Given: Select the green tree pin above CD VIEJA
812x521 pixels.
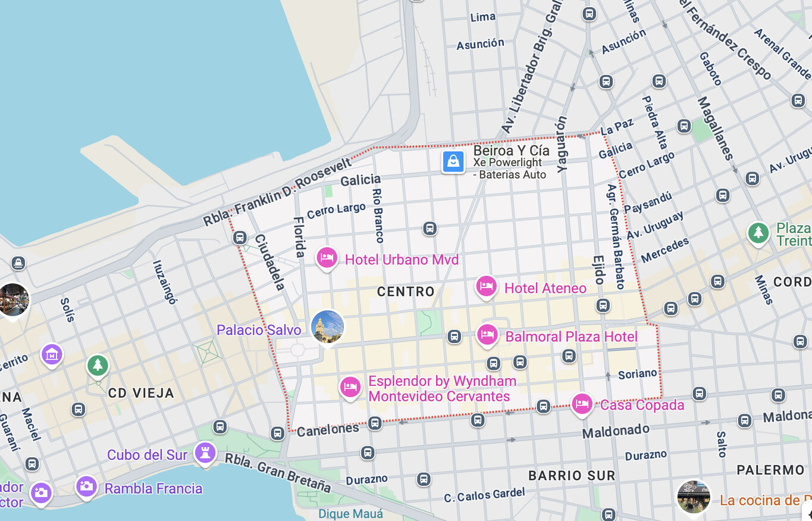Looking at the screenshot, I should (98, 365).
